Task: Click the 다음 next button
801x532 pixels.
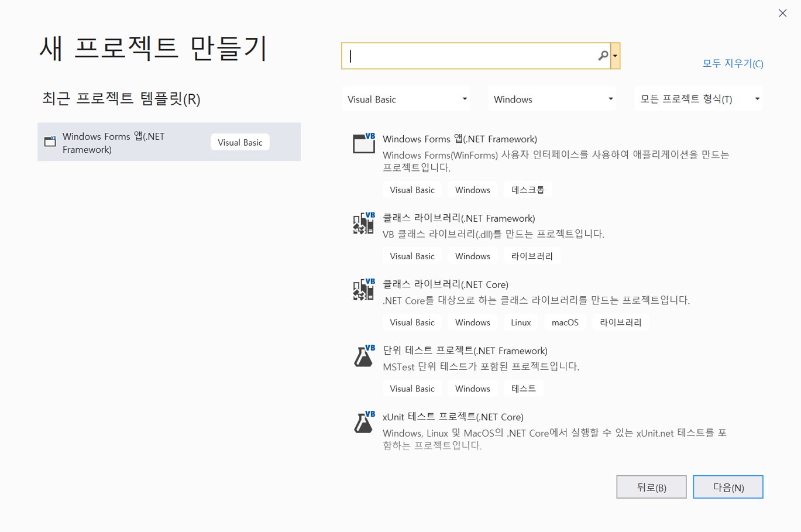Action: pyautogui.click(x=728, y=487)
